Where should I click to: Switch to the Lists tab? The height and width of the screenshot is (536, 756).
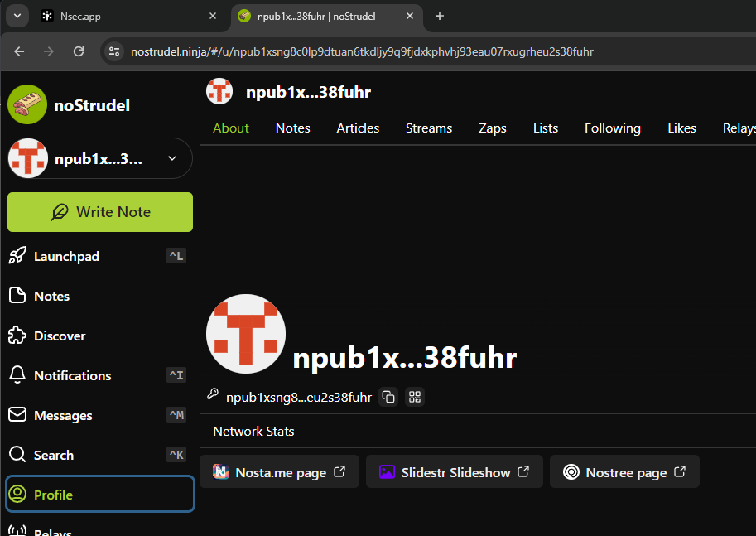[x=546, y=128]
